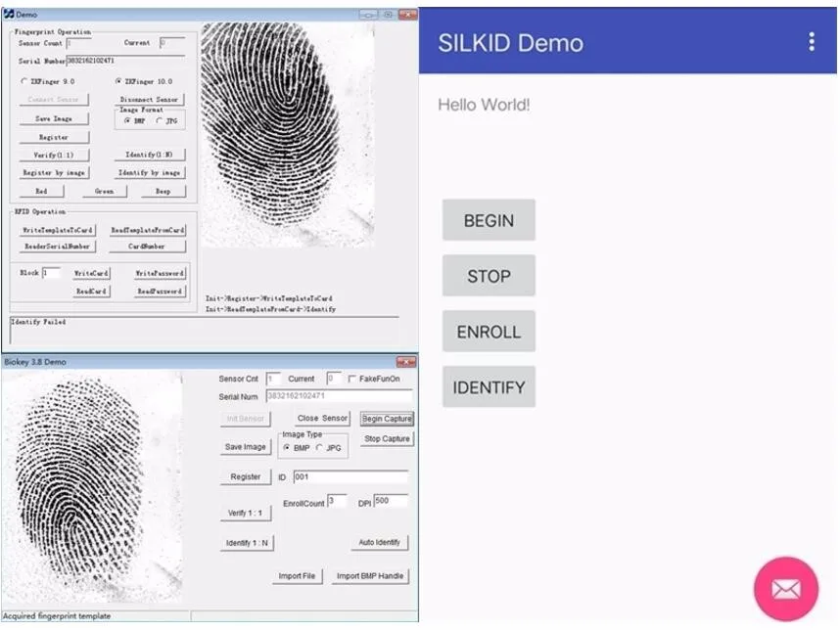Click the Demo window title icon

(9, 14)
